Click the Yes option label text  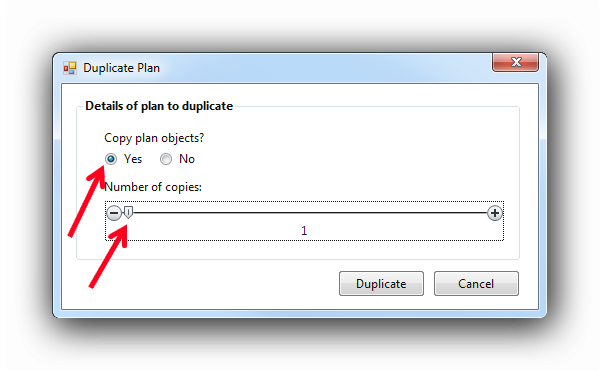(x=133, y=159)
